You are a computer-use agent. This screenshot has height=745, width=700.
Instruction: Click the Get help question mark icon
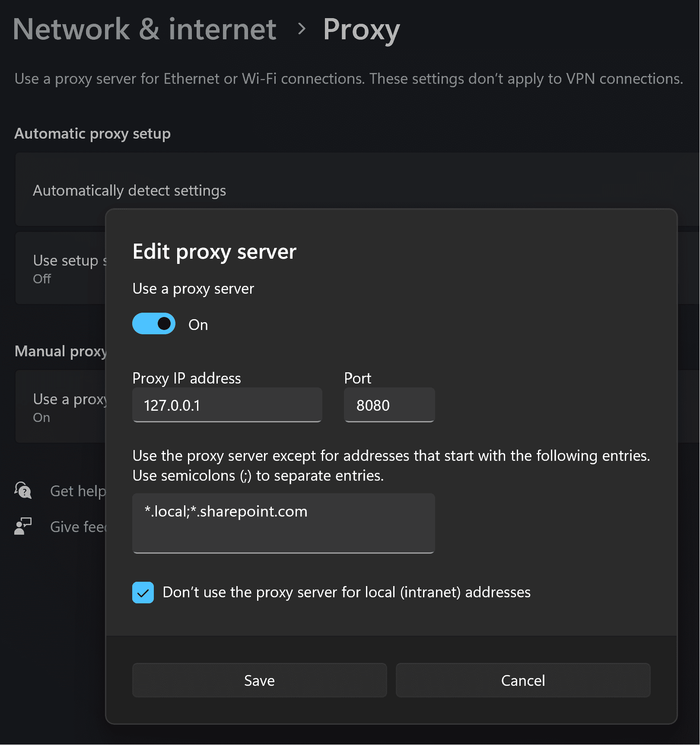coord(22,491)
